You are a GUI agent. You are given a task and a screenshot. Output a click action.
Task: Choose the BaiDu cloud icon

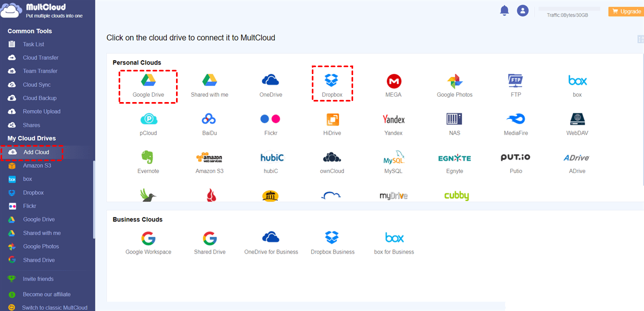pos(209,124)
